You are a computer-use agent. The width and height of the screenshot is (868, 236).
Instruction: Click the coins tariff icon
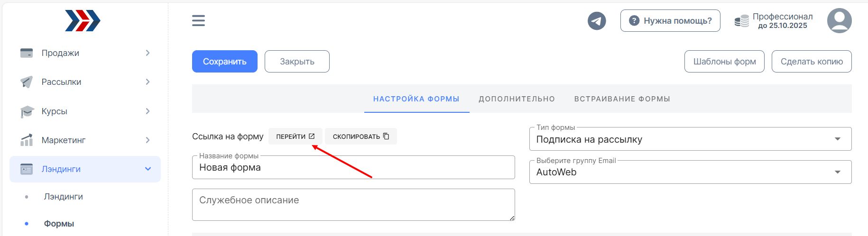click(741, 20)
